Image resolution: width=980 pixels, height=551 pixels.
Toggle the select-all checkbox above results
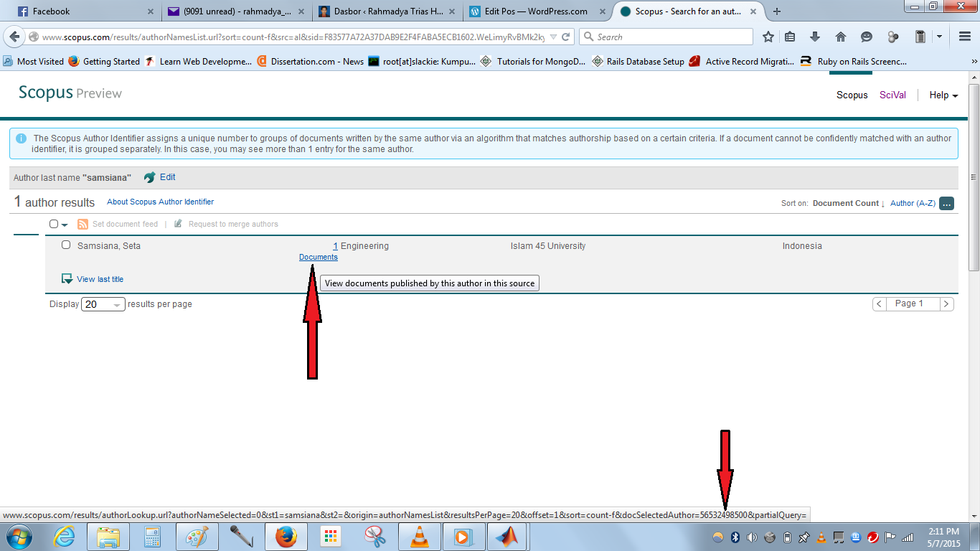coord(54,225)
